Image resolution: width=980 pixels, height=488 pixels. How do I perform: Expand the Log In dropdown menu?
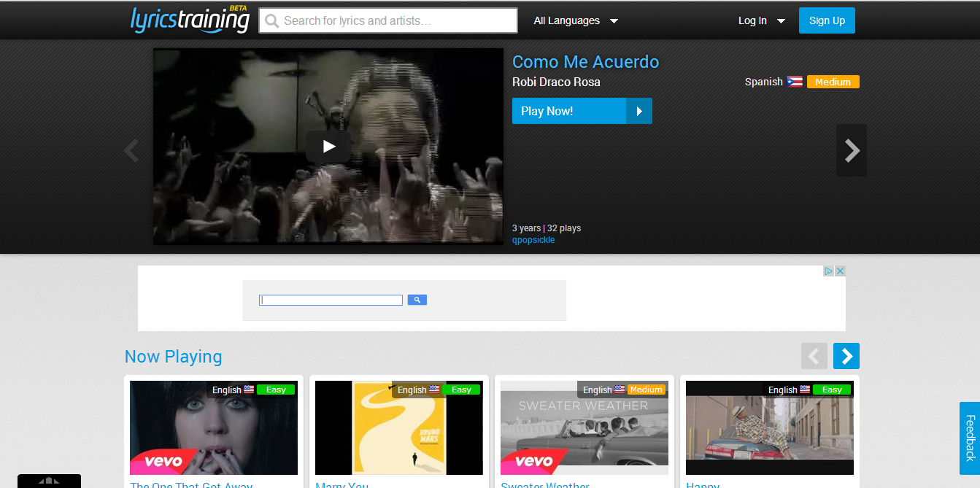761,20
